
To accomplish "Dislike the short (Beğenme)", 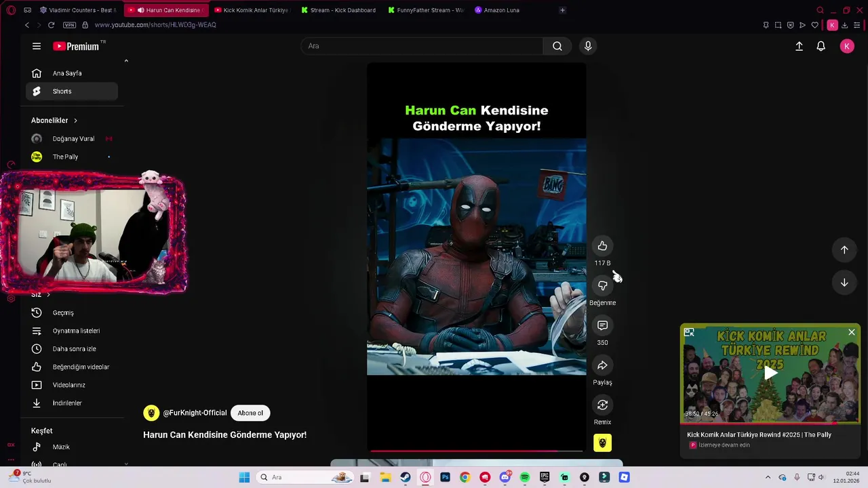I will 602,286.
